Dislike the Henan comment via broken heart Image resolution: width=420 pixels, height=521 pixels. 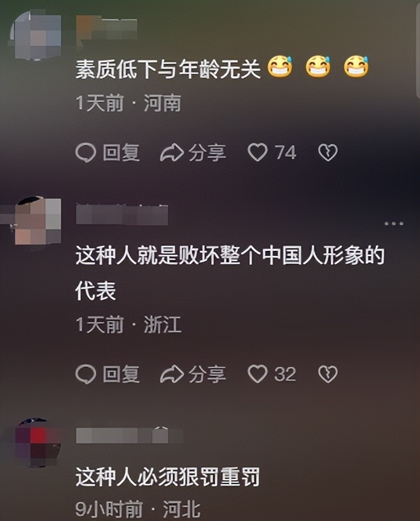coord(328,153)
